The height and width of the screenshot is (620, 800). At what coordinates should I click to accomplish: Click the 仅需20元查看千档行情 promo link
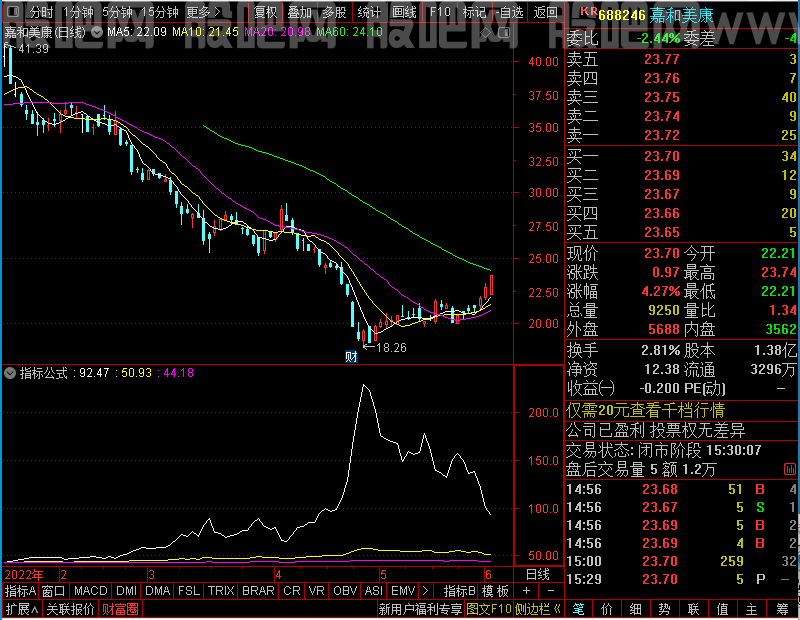point(645,410)
